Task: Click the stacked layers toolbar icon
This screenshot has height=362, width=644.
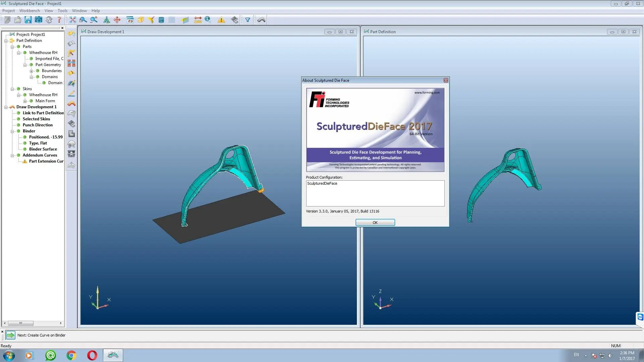Action: pos(235,20)
